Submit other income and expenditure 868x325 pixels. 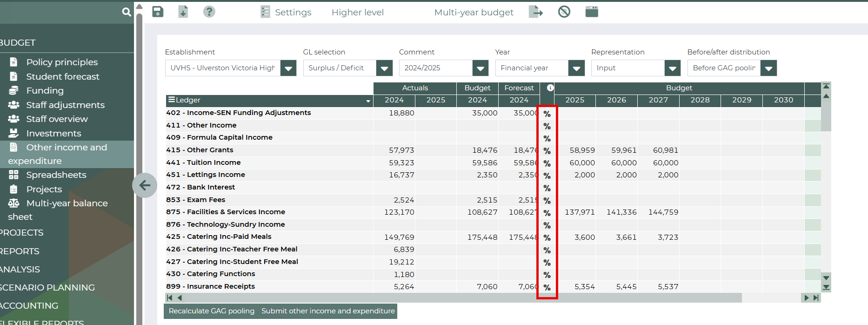coord(328,311)
